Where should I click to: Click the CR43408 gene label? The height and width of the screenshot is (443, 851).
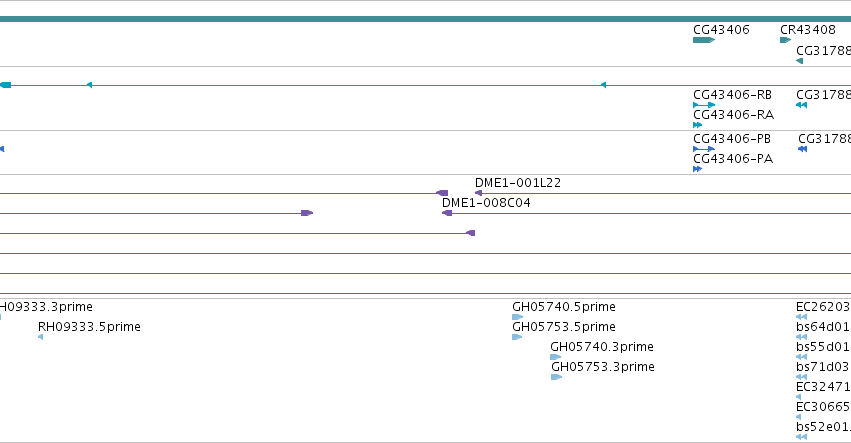pos(808,30)
